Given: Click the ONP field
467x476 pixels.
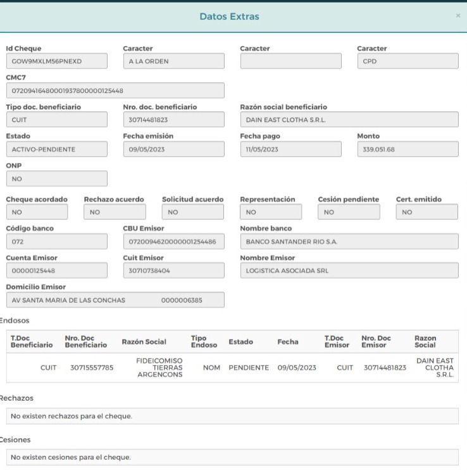Looking at the screenshot, I should coord(57,178).
